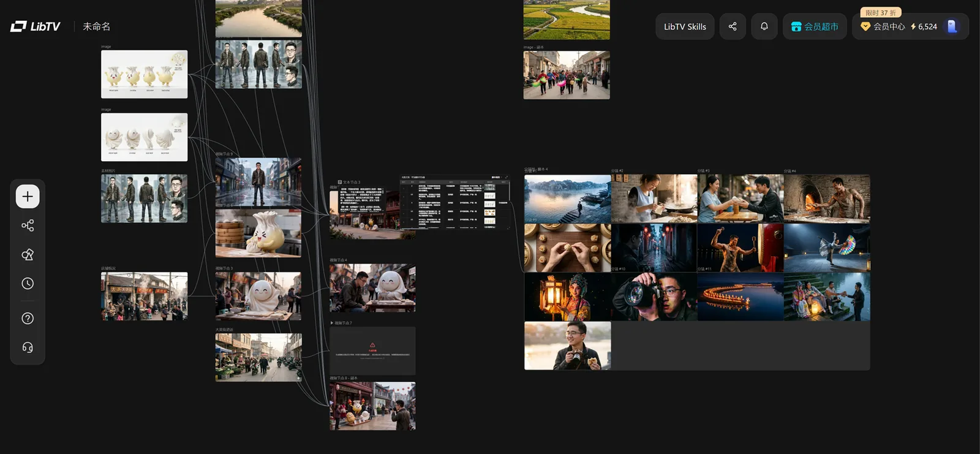980x454 pixels.
Task: Open the photographer holding camera close-up frame
Action: coord(654,297)
